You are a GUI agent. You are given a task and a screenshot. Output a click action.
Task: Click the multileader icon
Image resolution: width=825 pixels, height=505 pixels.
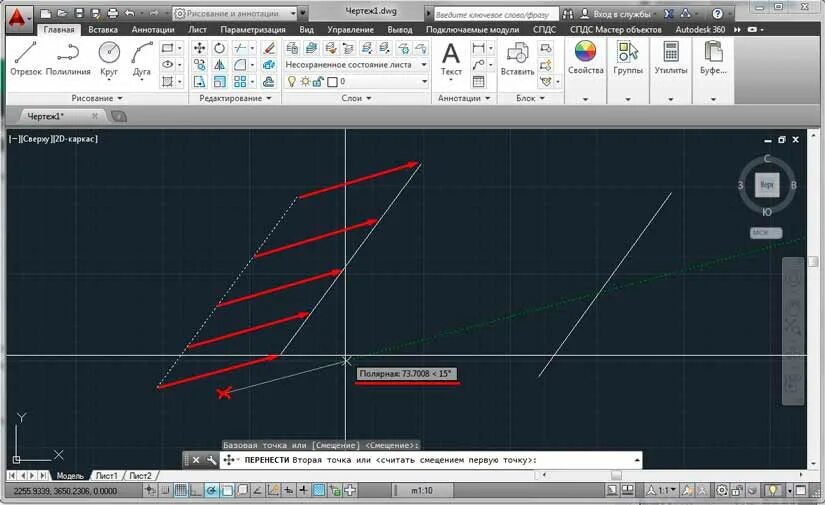coord(478,65)
